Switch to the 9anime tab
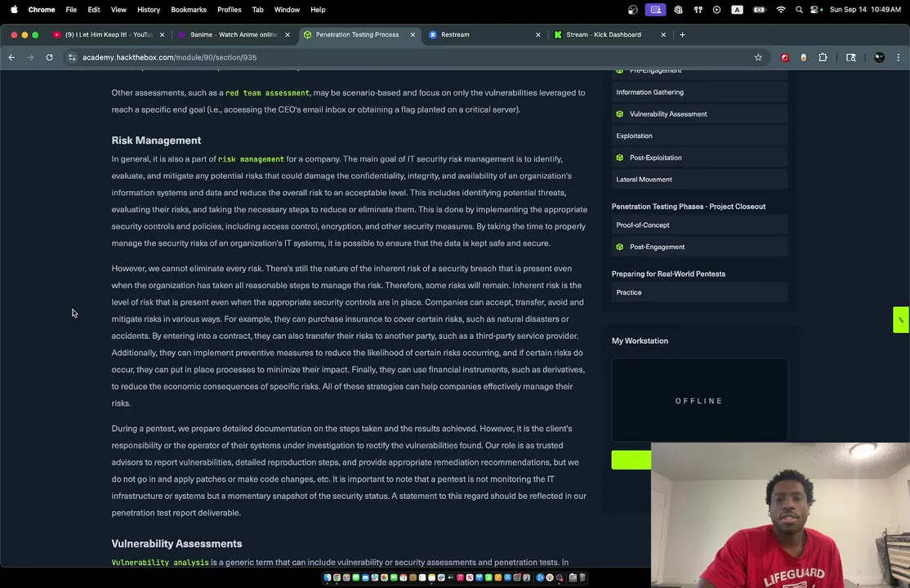The image size is (910, 588). pos(234,35)
